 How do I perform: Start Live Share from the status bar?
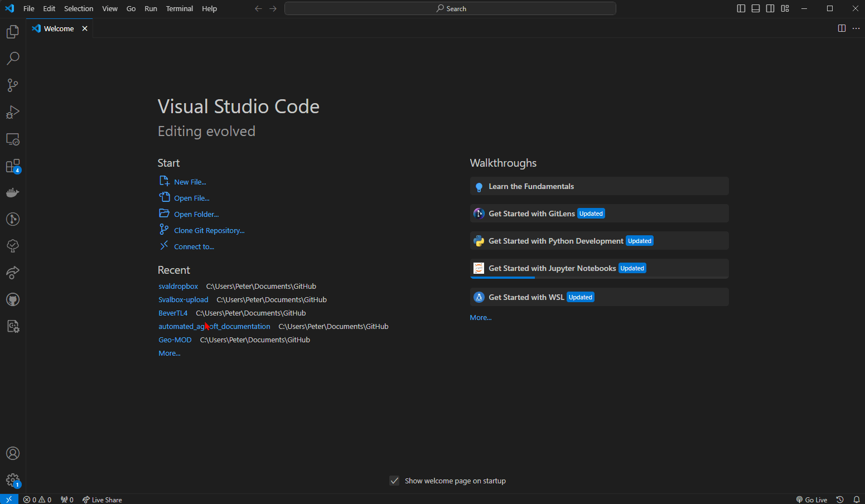[x=102, y=500]
